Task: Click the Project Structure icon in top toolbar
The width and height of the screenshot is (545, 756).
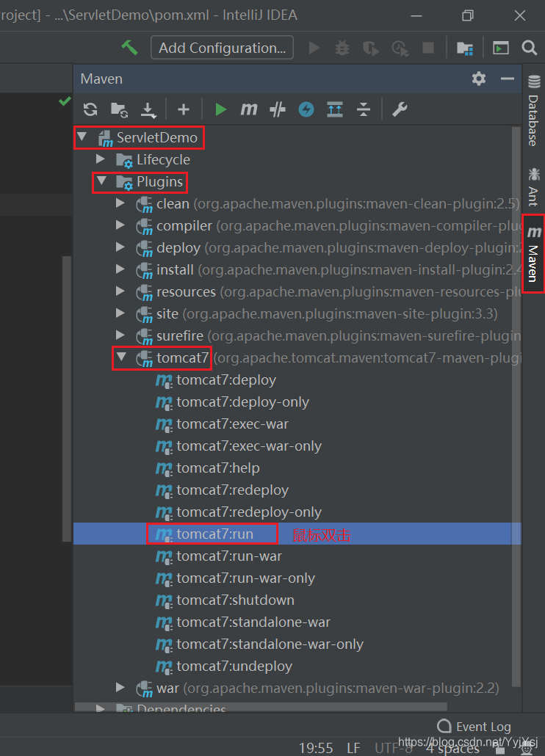Action: pyautogui.click(x=464, y=48)
